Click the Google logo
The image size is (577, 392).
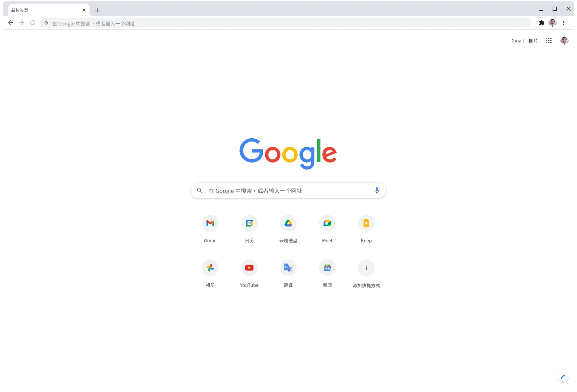tap(288, 154)
